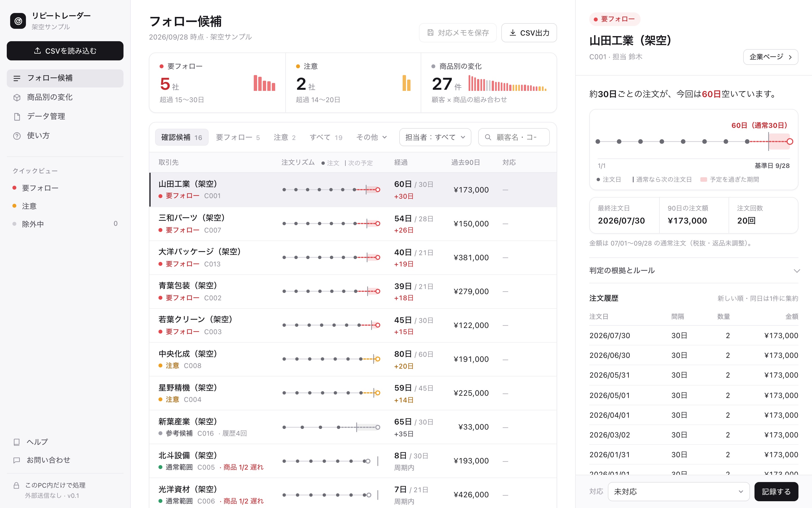Click the 過去90日 column header
This screenshot has width=812, height=508.
465,163
